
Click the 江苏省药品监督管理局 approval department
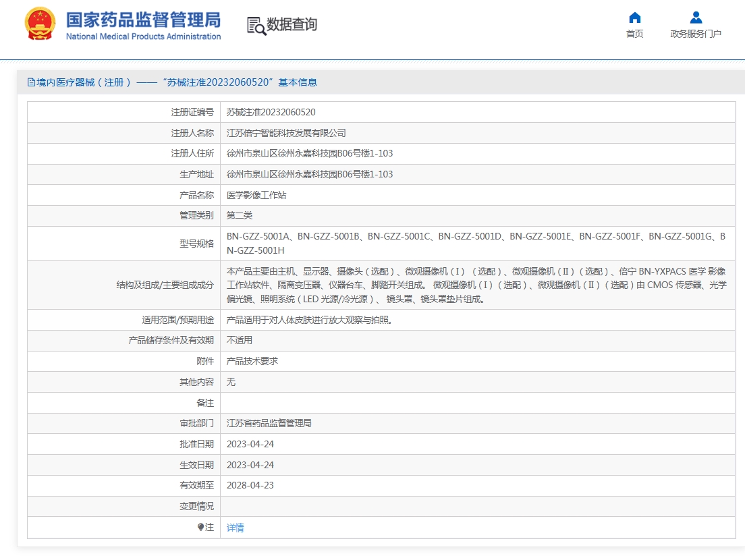point(269,423)
